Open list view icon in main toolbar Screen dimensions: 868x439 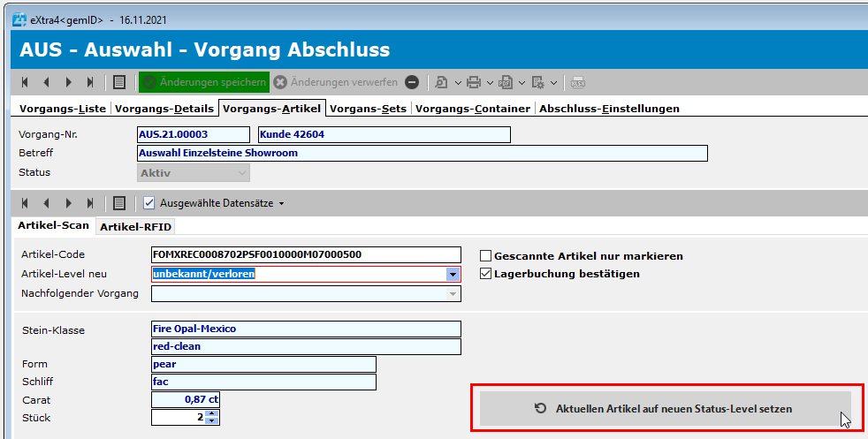(119, 82)
